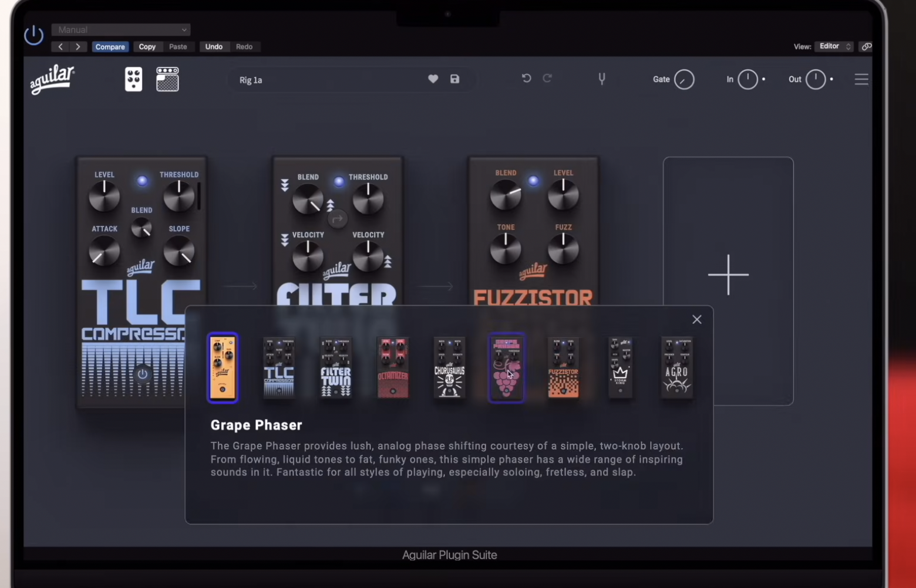Select the Fuzzistor pedal thumbnail
The image size is (916, 588).
pyautogui.click(x=563, y=367)
